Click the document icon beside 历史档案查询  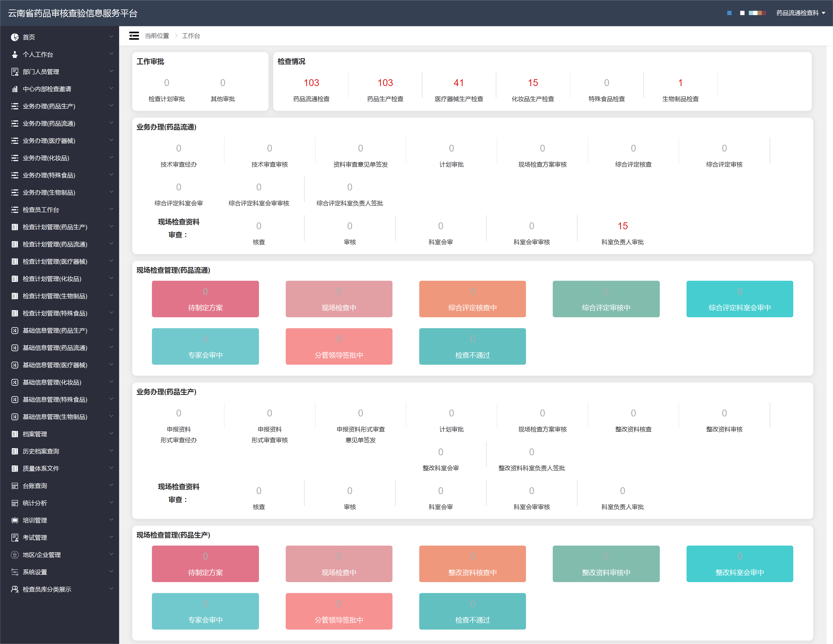pos(14,451)
